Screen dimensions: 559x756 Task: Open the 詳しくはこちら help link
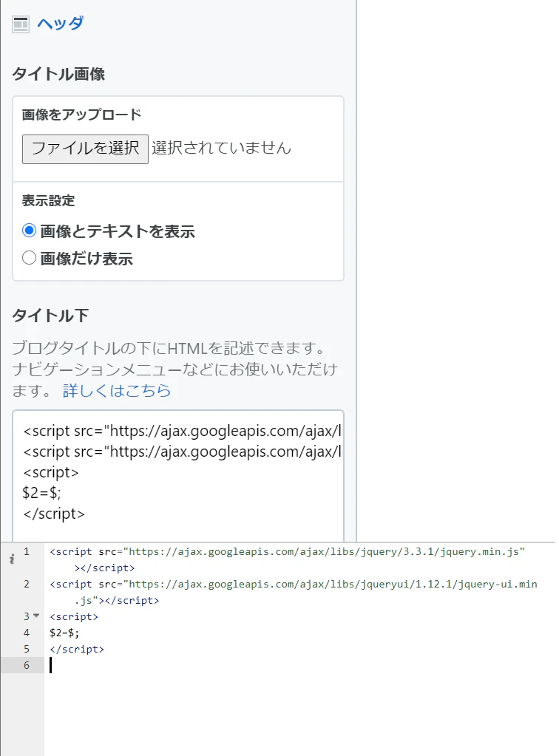(117, 390)
